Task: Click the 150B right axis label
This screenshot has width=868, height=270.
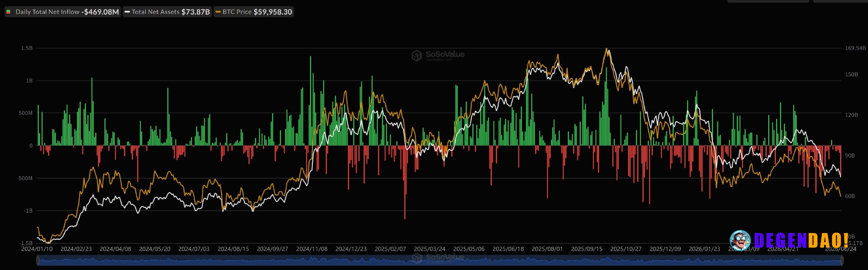Action: pos(851,75)
